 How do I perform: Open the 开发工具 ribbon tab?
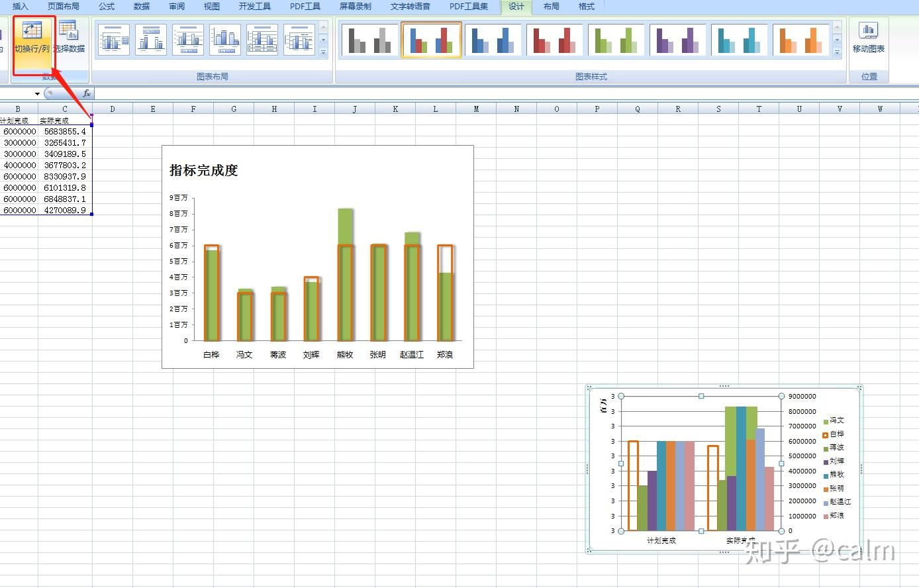coord(255,7)
